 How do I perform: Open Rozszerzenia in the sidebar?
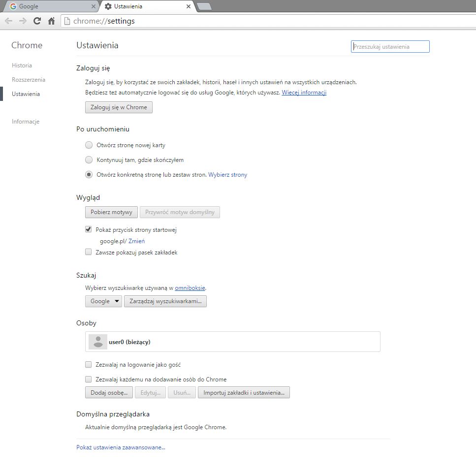click(x=29, y=80)
